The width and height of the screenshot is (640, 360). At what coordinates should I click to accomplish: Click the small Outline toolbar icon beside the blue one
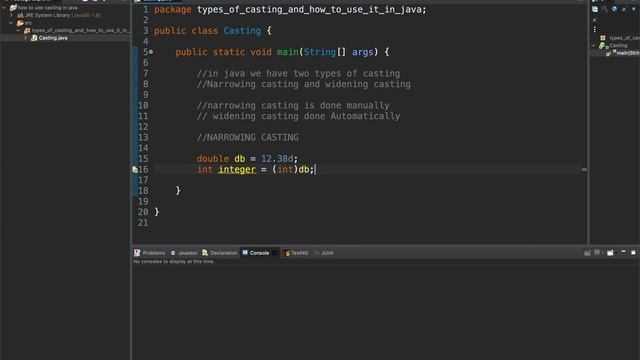(x=624, y=9)
